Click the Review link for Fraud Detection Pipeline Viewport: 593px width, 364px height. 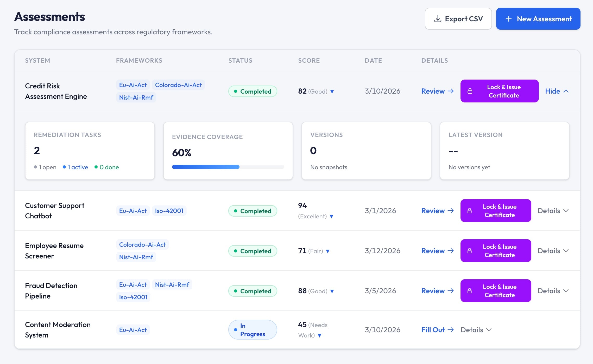tap(433, 291)
